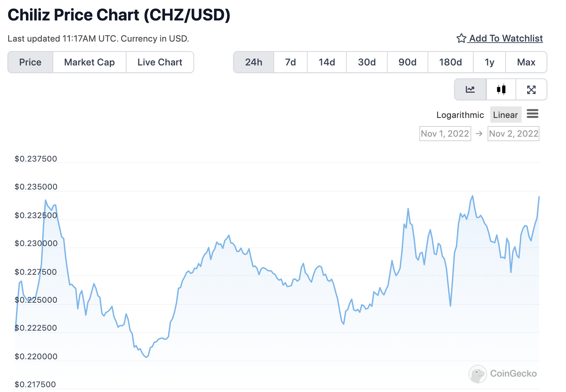Screen dimensions: 566x392
Task: Select the 90d time range
Action: 407,62
